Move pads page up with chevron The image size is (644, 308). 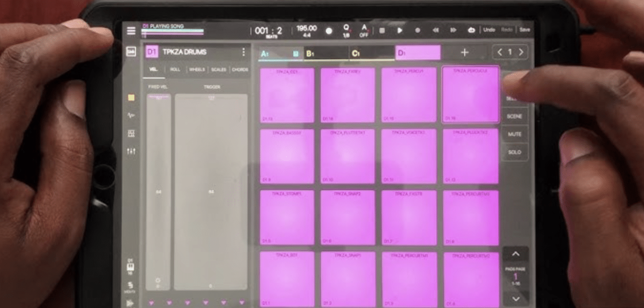coord(516,254)
